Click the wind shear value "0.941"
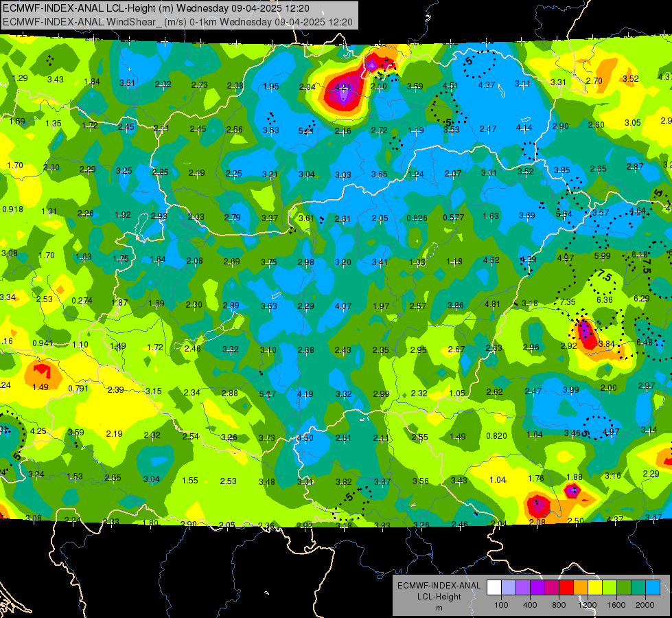This screenshot has width=672, height=618. pos(43,343)
